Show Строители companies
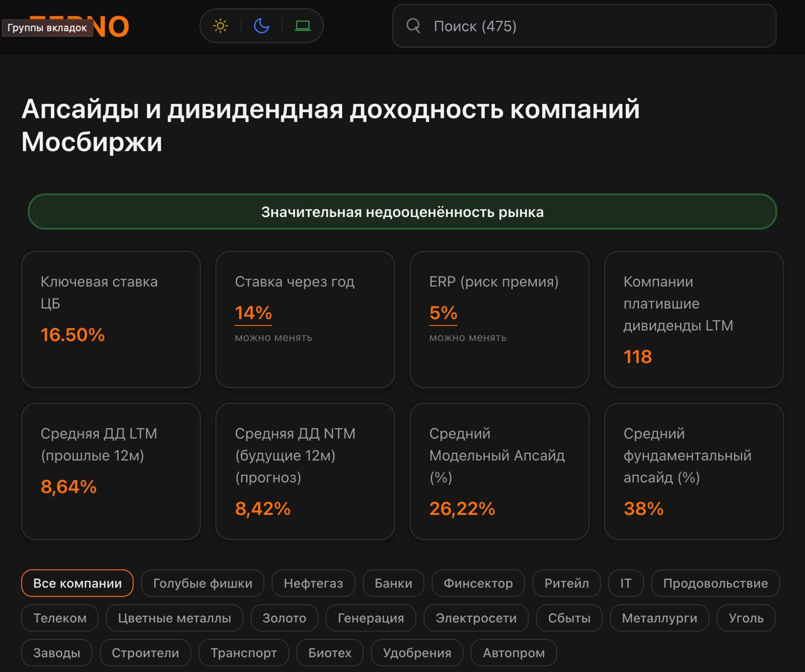 pos(145,652)
